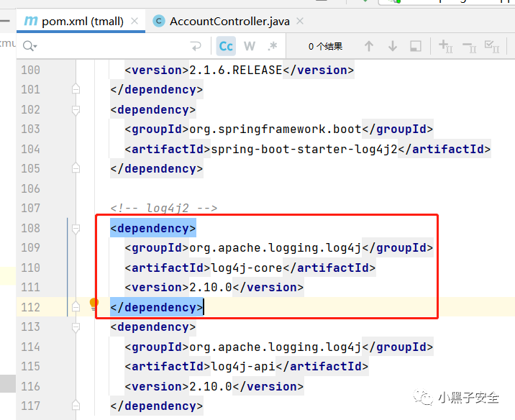The height and width of the screenshot is (420, 515).
Task: Click log4j-api artifactId value
Action: click(243, 367)
